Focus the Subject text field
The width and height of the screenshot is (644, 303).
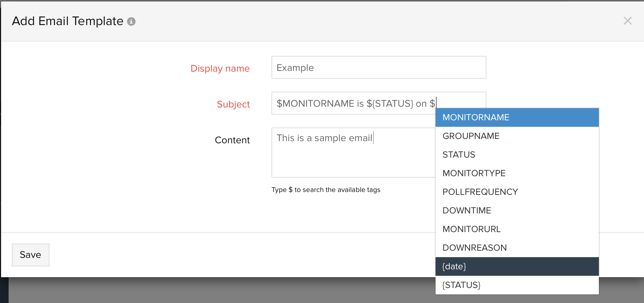coord(353,104)
